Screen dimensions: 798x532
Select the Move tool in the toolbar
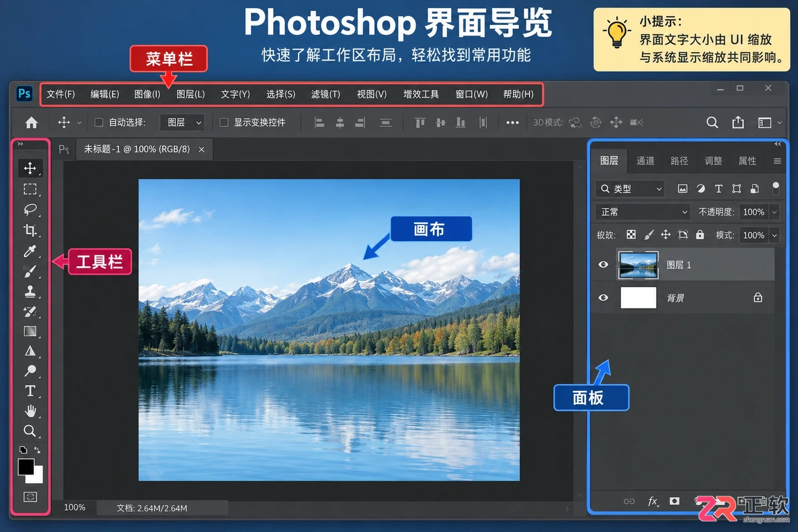click(x=30, y=168)
